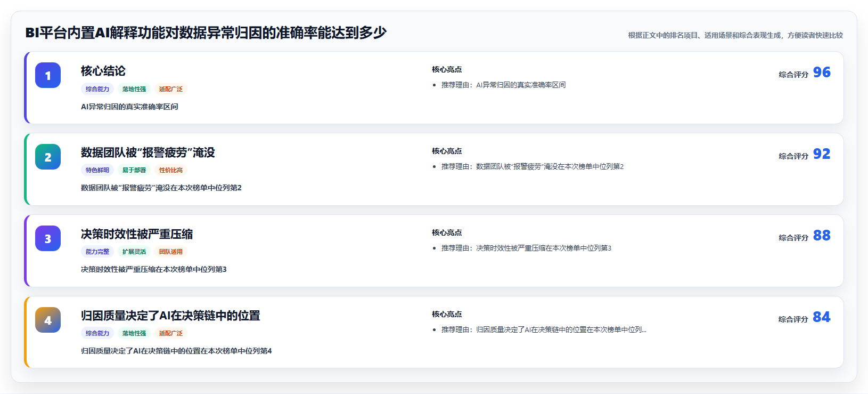Click the rank 4 number badge

coord(48,320)
